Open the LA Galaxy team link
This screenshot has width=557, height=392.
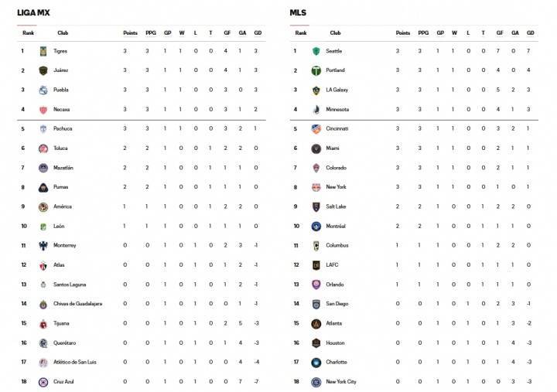point(337,90)
